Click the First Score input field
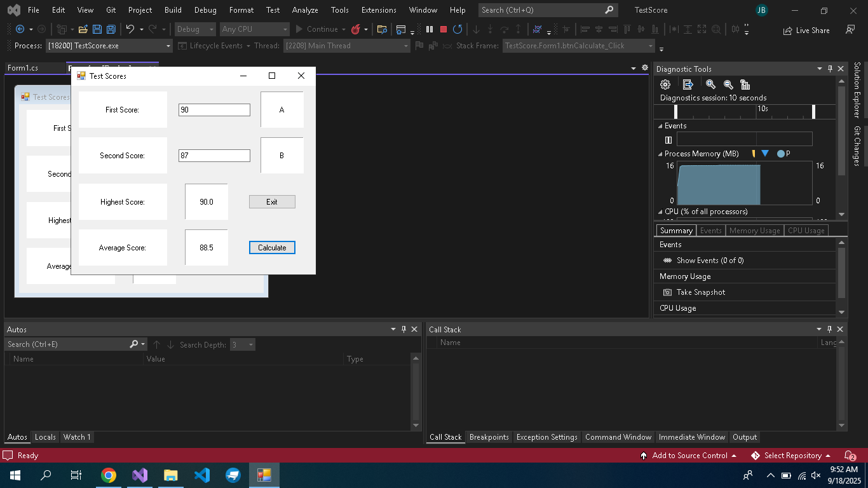 point(214,110)
